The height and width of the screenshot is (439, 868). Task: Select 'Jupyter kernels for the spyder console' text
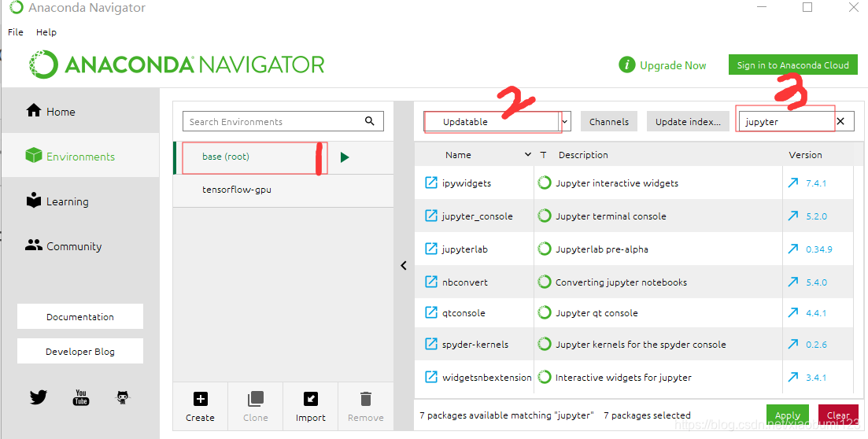[x=641, y=345]
